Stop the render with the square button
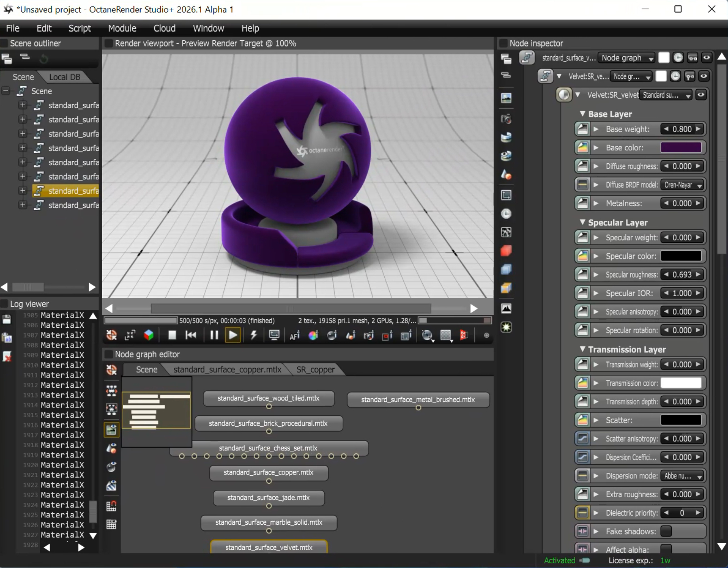The width and height of the screenshot is (728, 568). tap(172, 335)
